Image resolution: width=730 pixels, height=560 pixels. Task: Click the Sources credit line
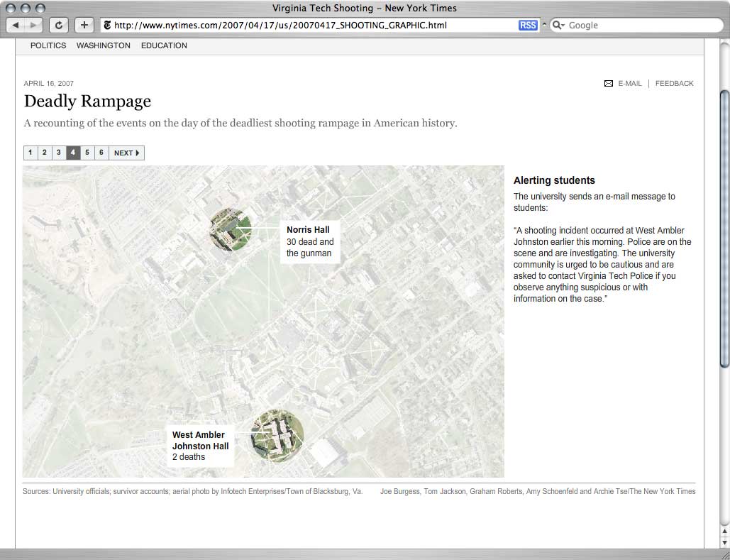193,491
